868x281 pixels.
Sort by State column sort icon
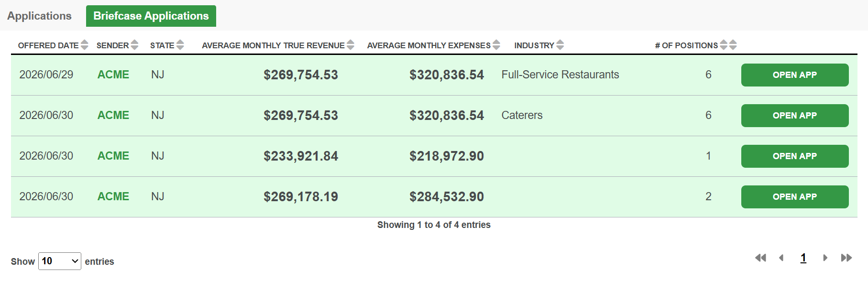(180, 45)
